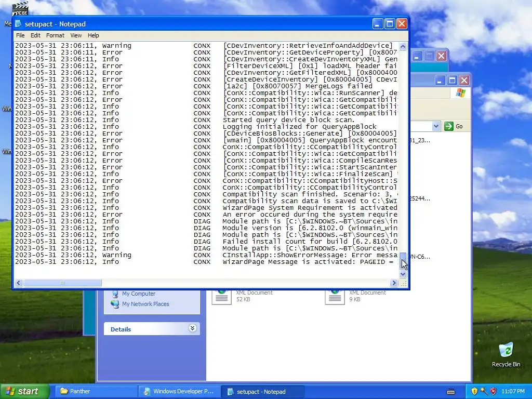This screenshot has height=399, width=532.
Task: Select the 9 KB XML Document file icon
Action: (x=335, y=297)
